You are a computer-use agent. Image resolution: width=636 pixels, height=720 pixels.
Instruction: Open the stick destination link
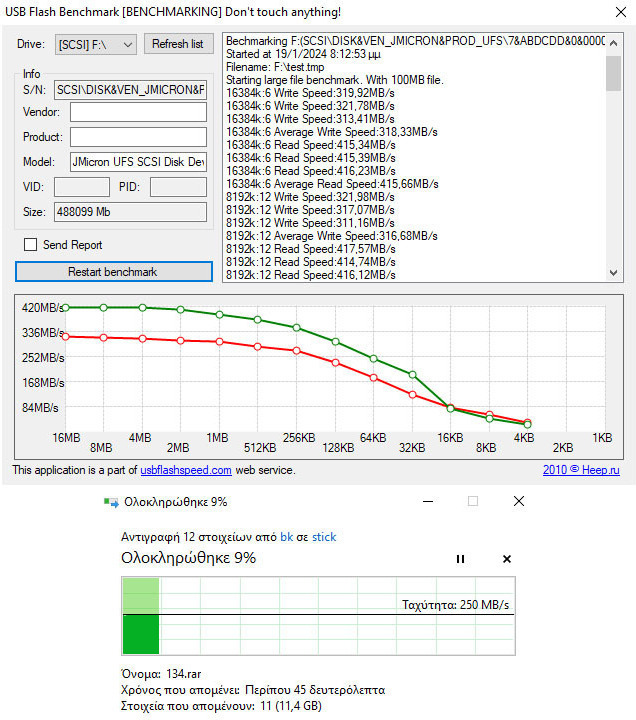[324, 537]
